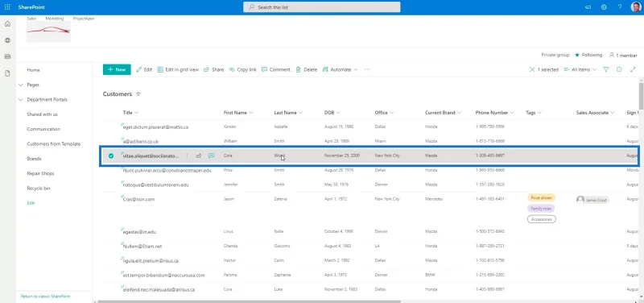
Task: Click Return to classic SharePoint
Action: click(46, 296)
